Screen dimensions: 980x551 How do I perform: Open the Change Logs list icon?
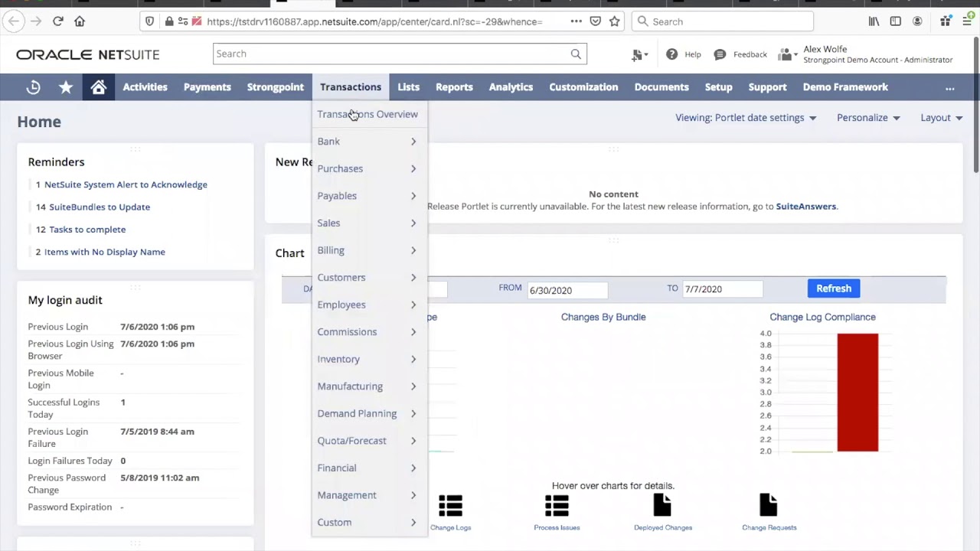point(450,506)
